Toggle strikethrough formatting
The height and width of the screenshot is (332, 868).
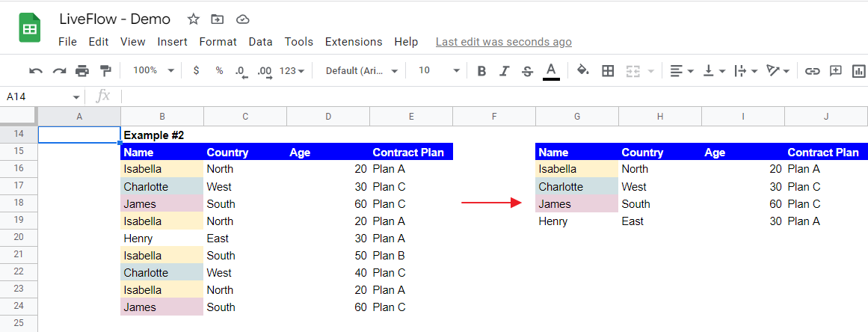tap(527, 71)
